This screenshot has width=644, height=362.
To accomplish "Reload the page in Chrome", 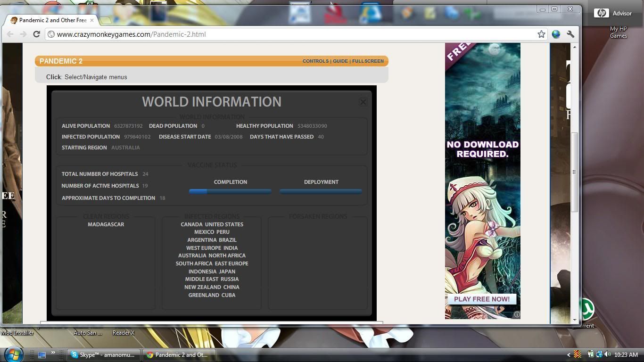I will click(36, 34).
